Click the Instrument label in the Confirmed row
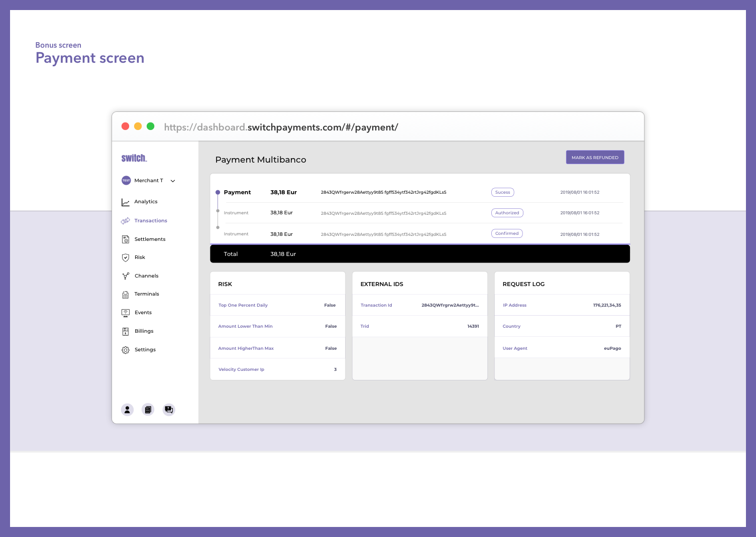 (x=236, y=234)
